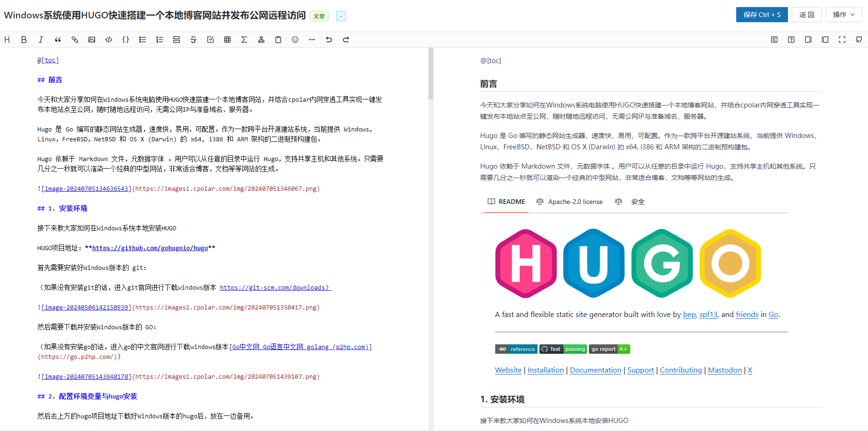Expand the document outline panel

[x=774, y=40]
